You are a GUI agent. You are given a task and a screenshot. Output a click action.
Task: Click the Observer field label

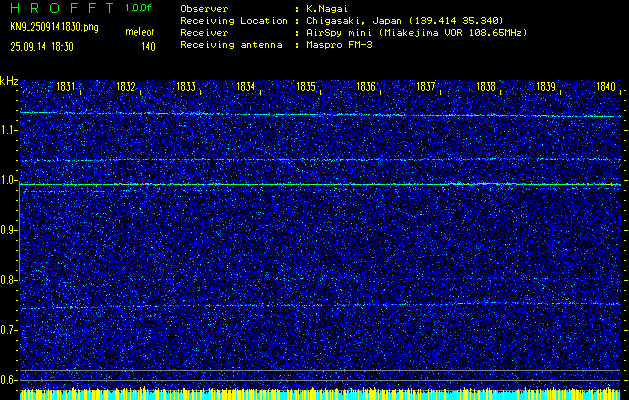point(204,8)
